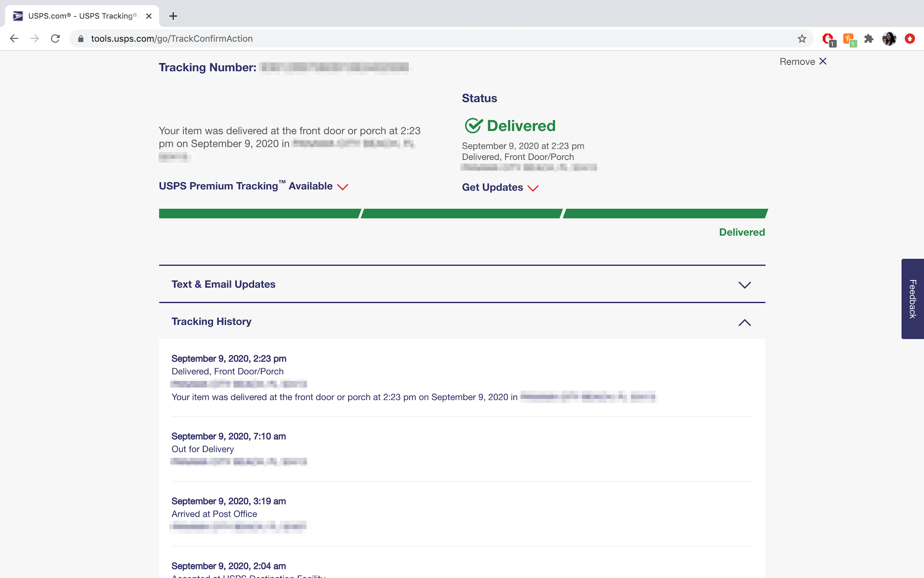View site info via the padlock icon

(81, 38)
